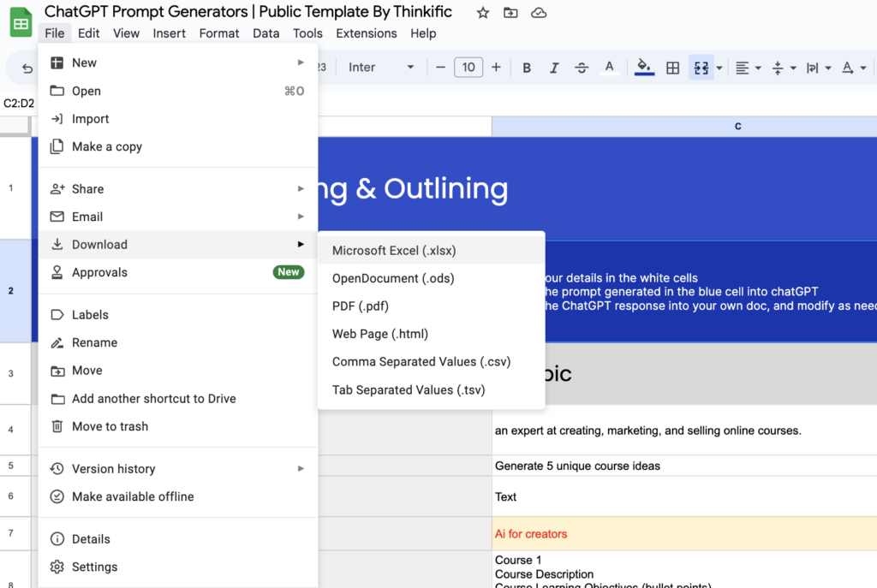Click the name box showing C2:D2
The width and height of the screenshot is (877, 588).
pyautogui.click(x=19, y=104)
